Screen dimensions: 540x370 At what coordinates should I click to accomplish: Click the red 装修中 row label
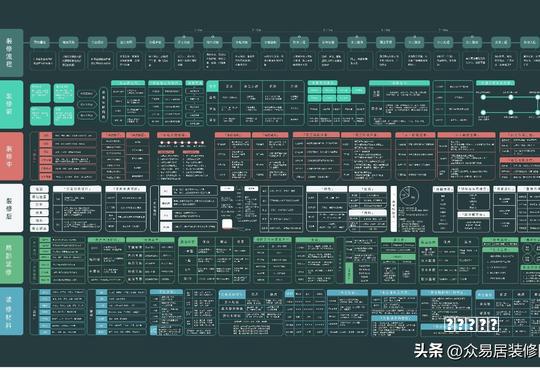(x=11, y=156)
